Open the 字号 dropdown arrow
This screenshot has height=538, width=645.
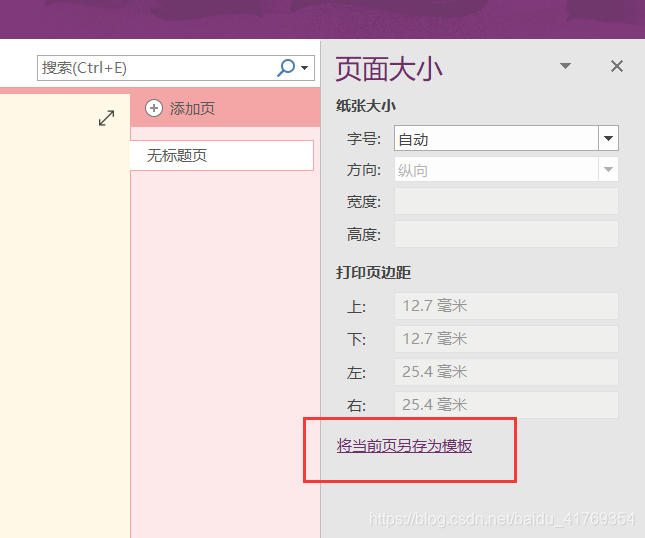tap(608, 138)
